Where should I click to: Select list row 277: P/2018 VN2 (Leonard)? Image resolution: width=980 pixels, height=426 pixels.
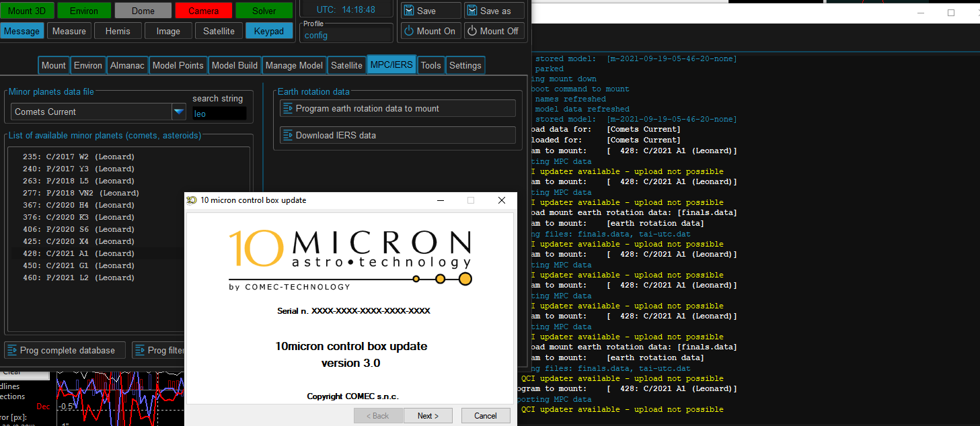(98, 193)
